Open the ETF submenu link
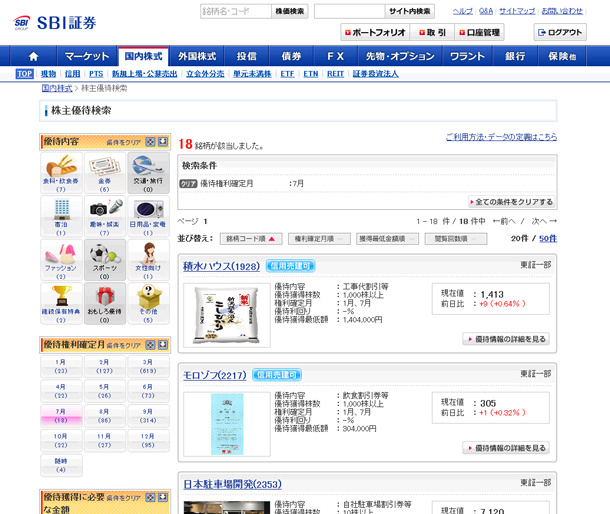 [287, 74]
